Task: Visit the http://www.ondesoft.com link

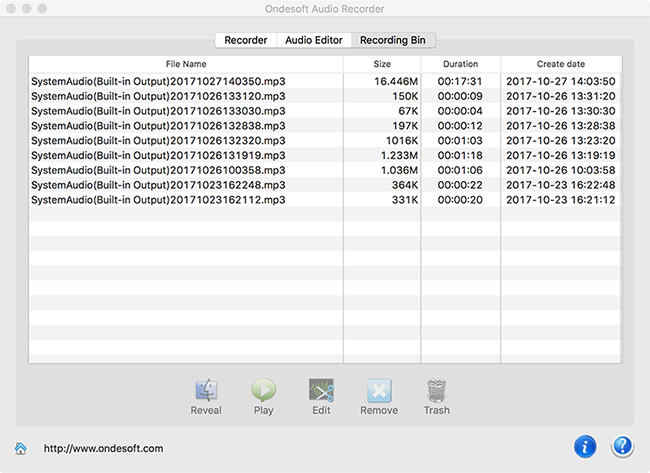Action: tap(103, 449)
